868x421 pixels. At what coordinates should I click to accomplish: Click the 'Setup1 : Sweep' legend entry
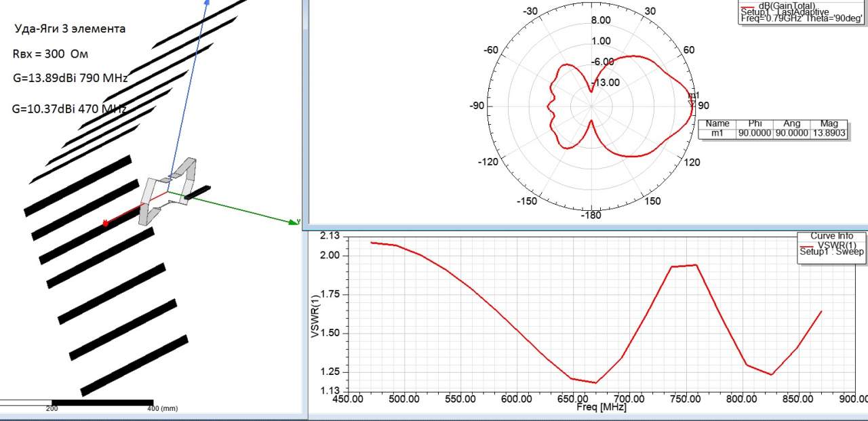coord(832,252)
